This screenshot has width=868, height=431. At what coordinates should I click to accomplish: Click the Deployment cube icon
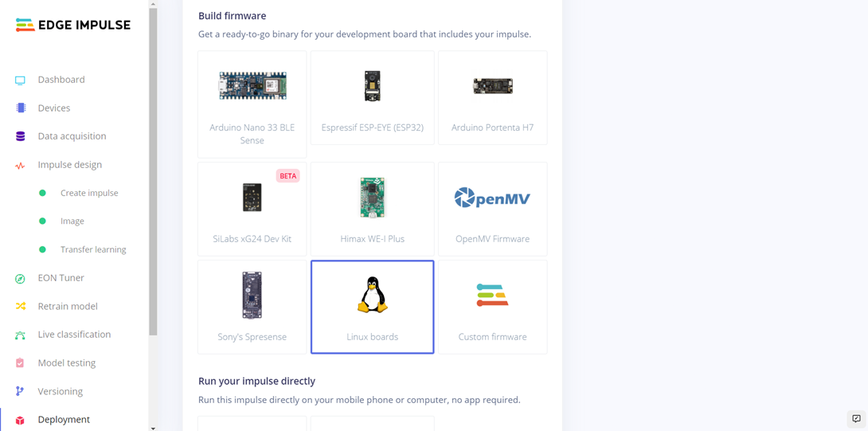(x=20, y=420)
